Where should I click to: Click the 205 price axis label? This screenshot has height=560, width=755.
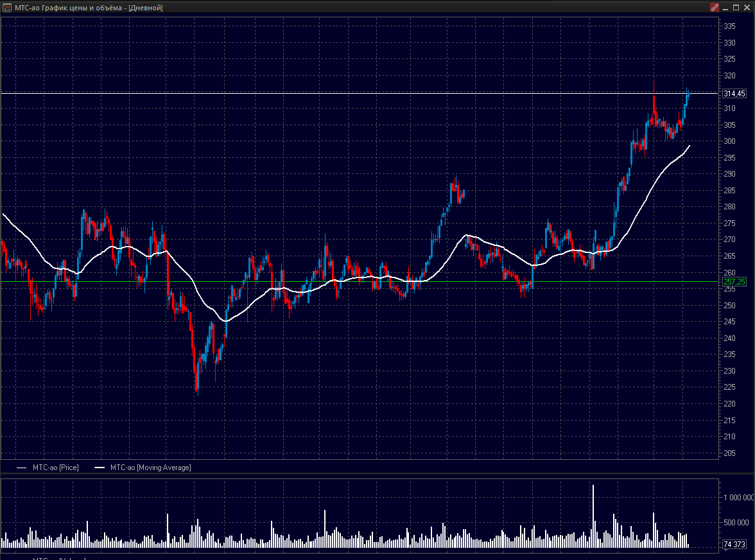pyautogui.click(x=729, y=453)
